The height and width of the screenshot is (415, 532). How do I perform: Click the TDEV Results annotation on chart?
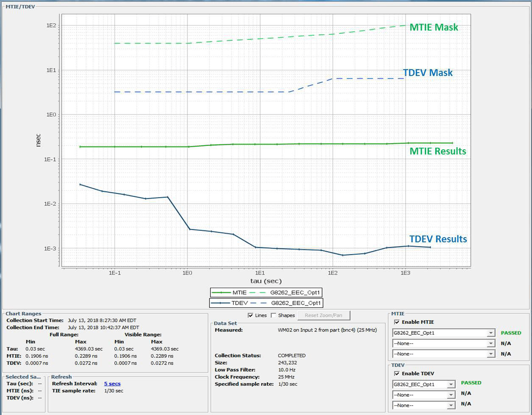[x=438, y=239]
